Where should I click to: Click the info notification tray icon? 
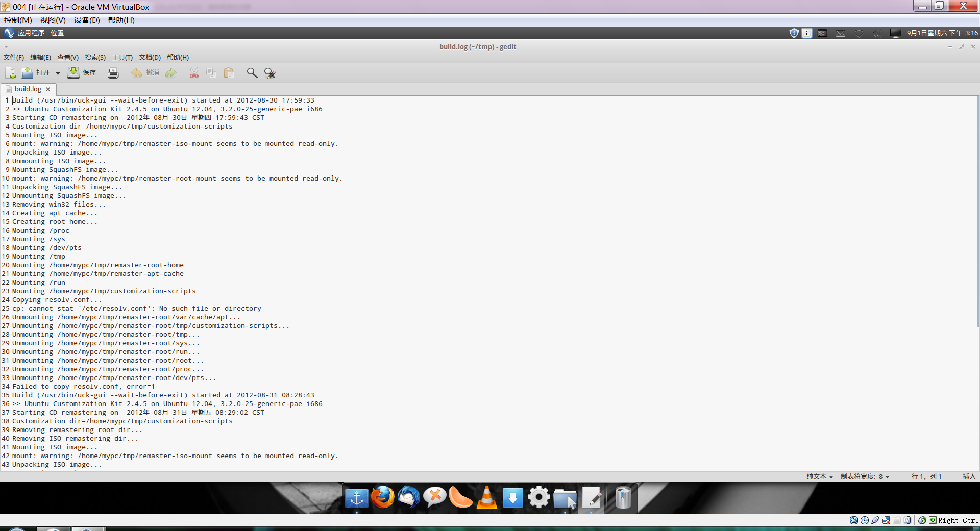[807, 33]
